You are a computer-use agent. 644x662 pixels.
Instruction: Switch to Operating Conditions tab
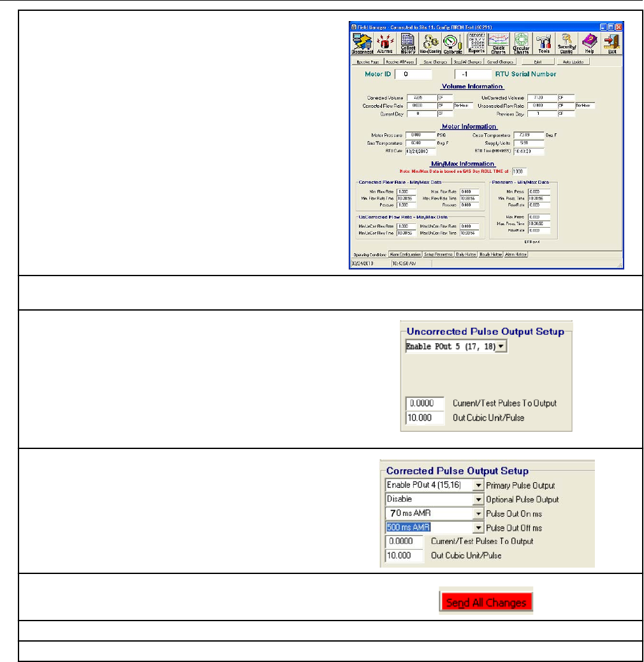tap(370, 254)
